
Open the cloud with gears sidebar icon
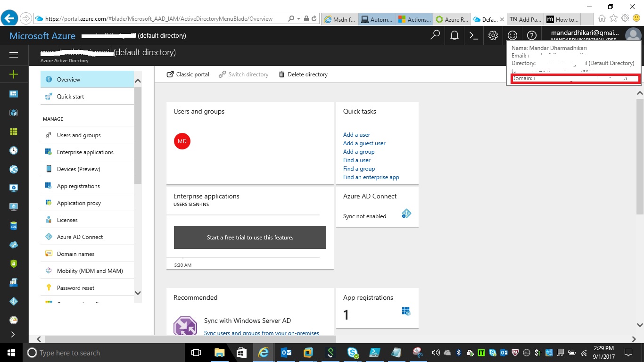coord(14,245)
